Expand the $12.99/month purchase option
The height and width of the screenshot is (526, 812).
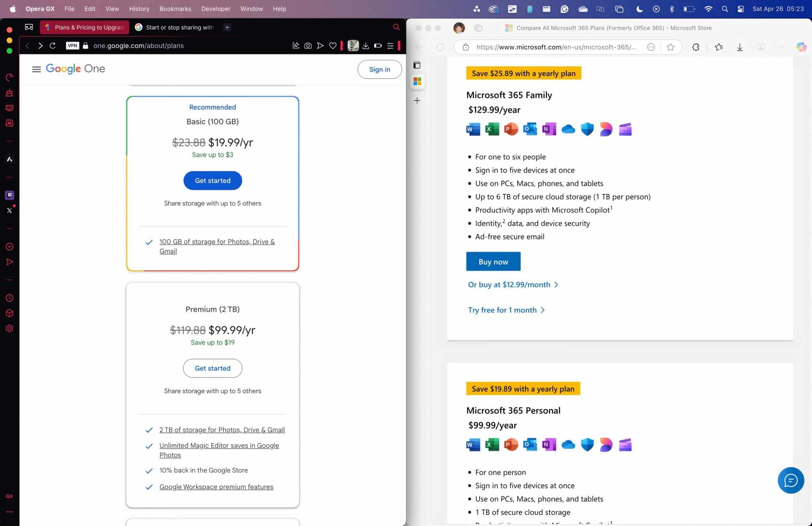(513, 284)
